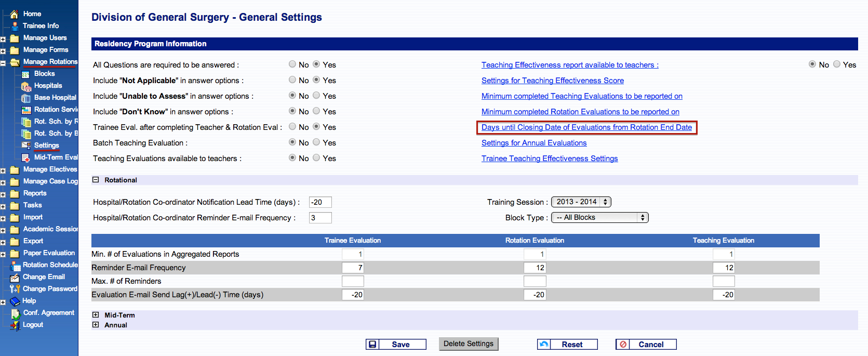Expand the Mid-Term section
The width and height of the screenshot is (868, 356).
point(96,315)
